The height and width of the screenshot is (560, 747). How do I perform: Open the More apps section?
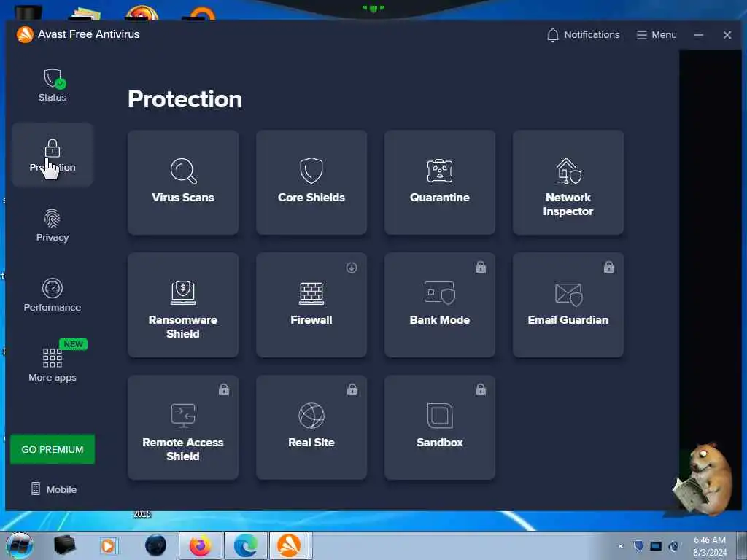coord(53,365)
